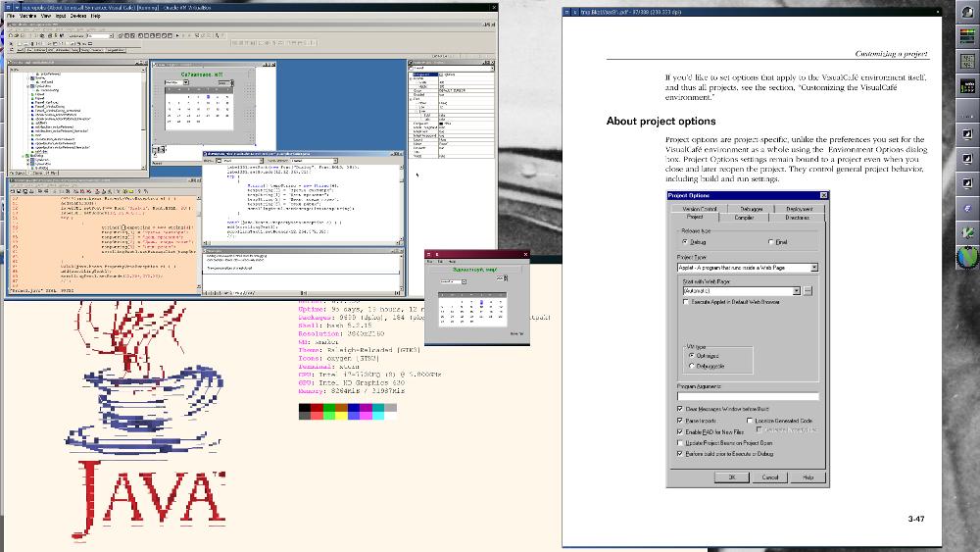Viewport: 980px width, 552px height.
Task: Click the green globe dock icon at bottom
Action: click(x=967, y=257)
